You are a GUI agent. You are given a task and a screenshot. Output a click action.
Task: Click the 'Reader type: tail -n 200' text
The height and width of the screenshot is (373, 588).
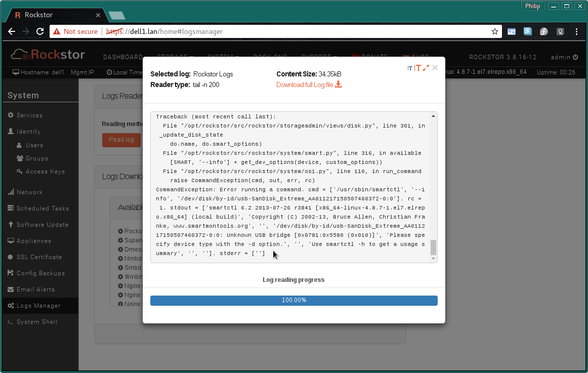point(185,85)
